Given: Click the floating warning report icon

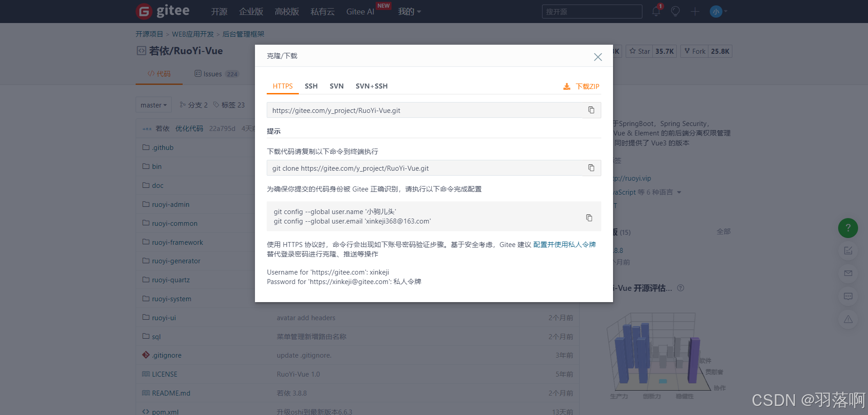Looking at the screenshot, I should (848, 319).
